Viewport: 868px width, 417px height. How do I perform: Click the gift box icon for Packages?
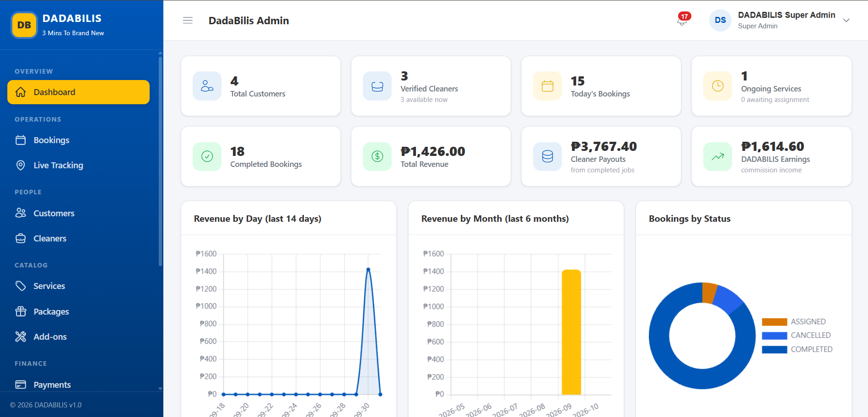point(21,311)
